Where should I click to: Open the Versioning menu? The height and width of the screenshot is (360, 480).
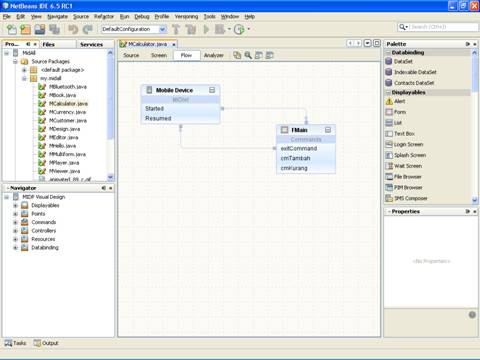[x=186, y=16]
